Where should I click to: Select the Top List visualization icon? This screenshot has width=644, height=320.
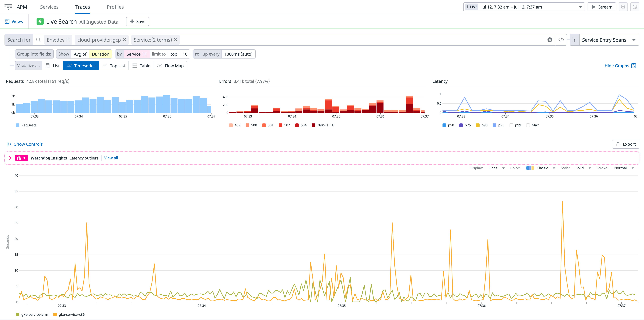click(105, 65)
